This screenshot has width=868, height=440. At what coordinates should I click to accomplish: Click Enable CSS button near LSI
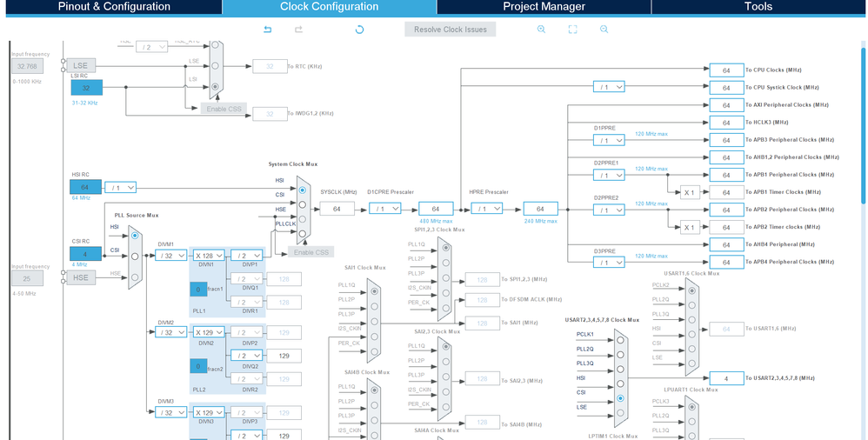click(x=224, y=109)
